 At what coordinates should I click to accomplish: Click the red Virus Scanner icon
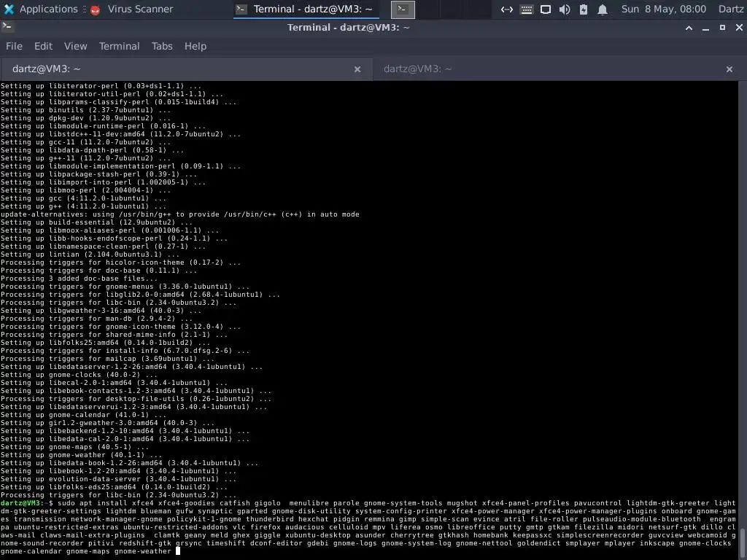[96, 9]
